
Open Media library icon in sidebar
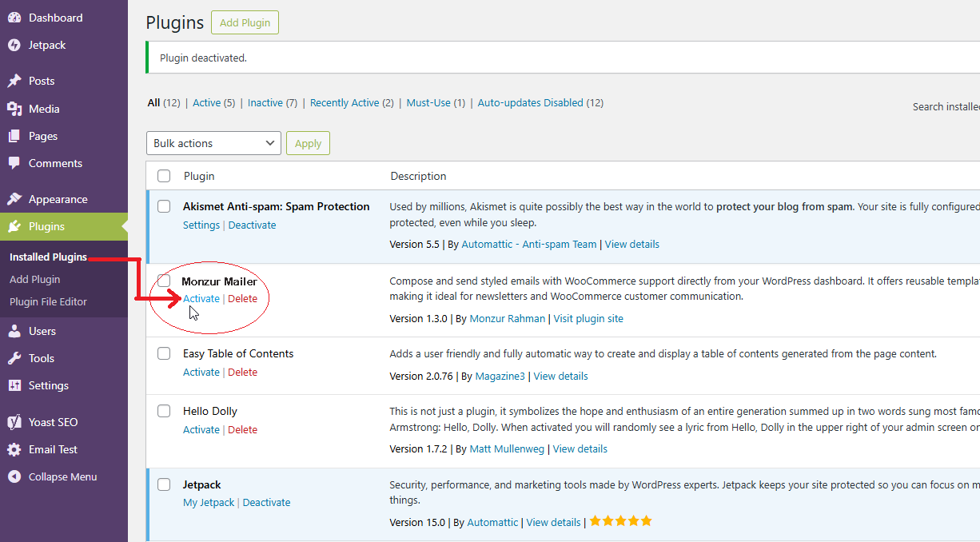tap(14, 109)
